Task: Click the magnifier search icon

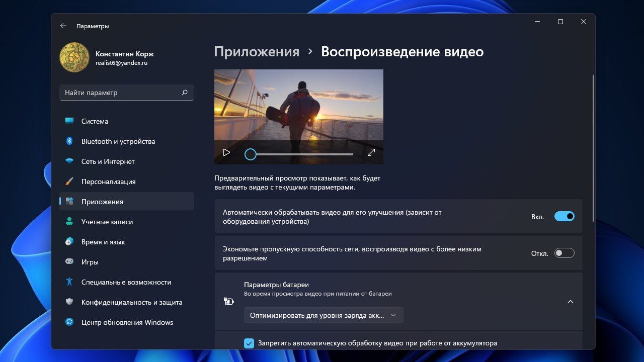Action: pyautogui.click(x=185, y=93)
